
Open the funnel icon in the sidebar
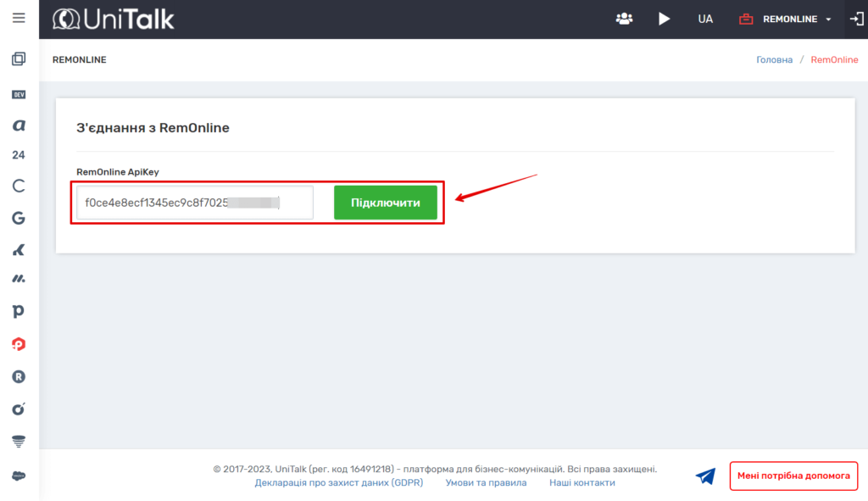pyautogui.click(x=19, y=441)
